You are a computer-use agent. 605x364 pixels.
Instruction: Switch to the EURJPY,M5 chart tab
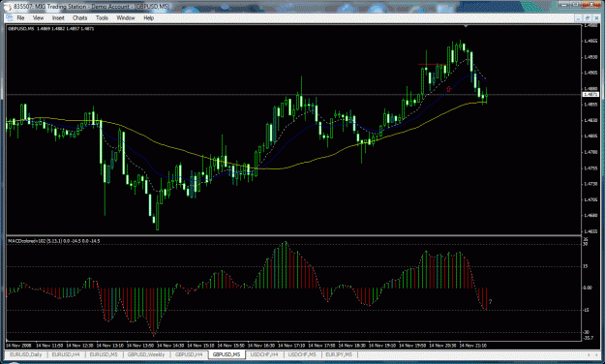pyautogui.click(x=339, y=354)
